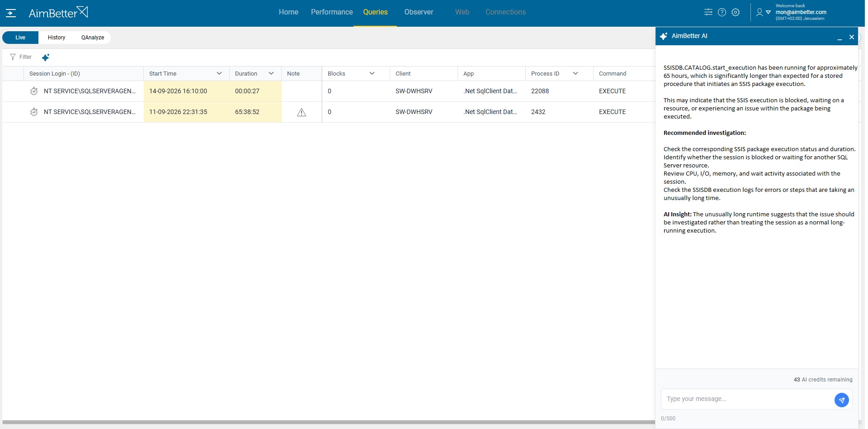Send the AI chat message
868x429 pixels.
(841, 400)
